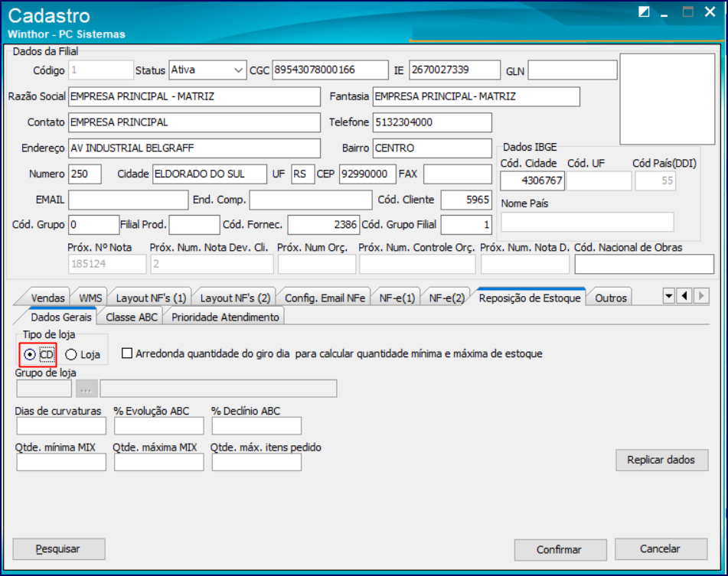Switch to the WMS tab

coord(90,298)
